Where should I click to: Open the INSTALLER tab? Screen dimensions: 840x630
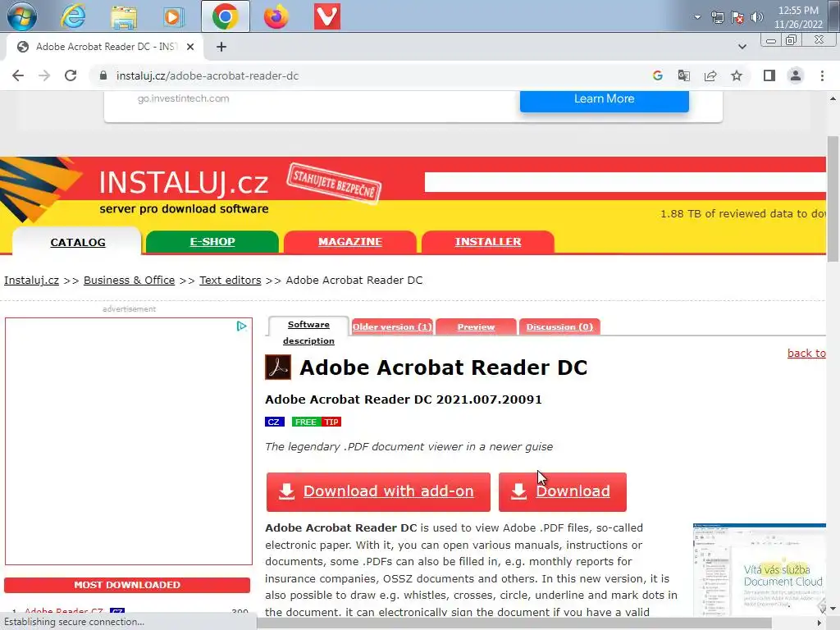[488, 242]
